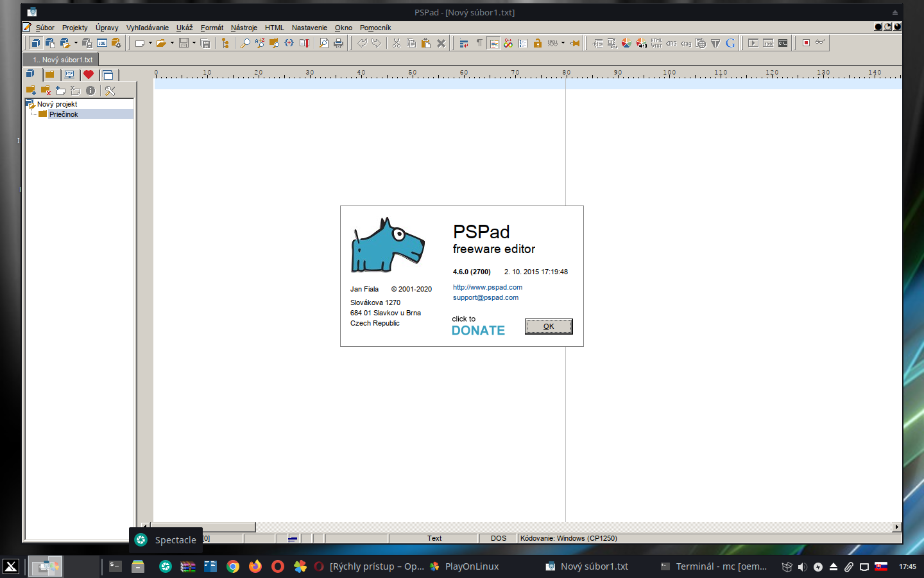The image size is (924, 578).
Task: Open the Projekty menu
Action: pos(75,28)
